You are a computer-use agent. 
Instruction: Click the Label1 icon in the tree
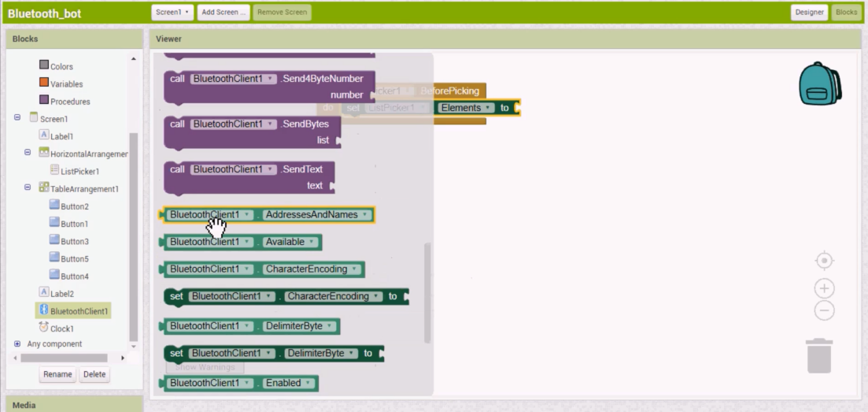[44, 135]
